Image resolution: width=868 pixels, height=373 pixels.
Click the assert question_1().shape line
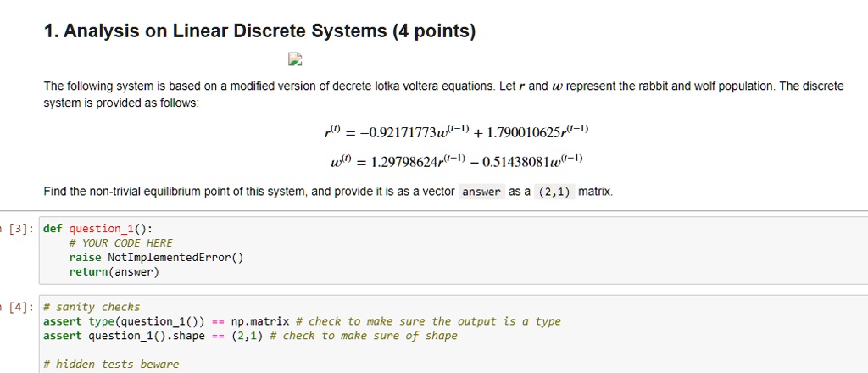[x=250, y=336]
